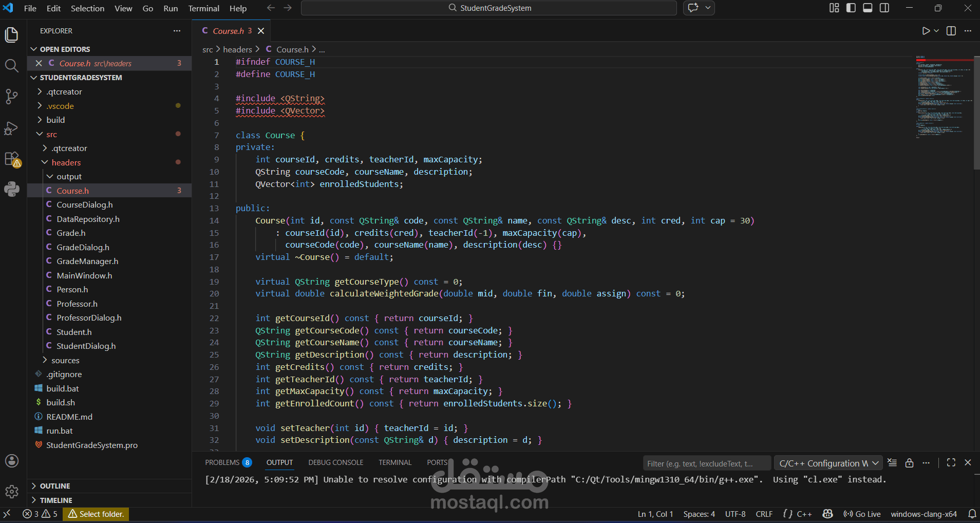The image size is (980, 523).
Task: Switch to the PORTS tab
Action: pyautogui.click(x=437, y=462)
